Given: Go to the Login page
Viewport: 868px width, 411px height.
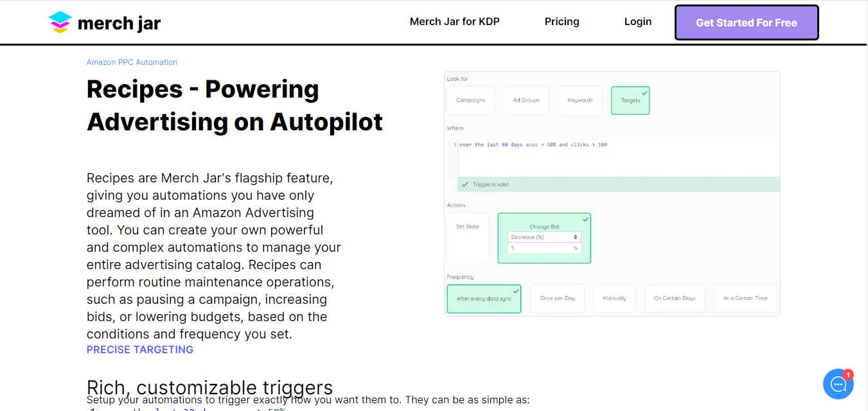Looking at the screenshot, I should click(638, 22).
